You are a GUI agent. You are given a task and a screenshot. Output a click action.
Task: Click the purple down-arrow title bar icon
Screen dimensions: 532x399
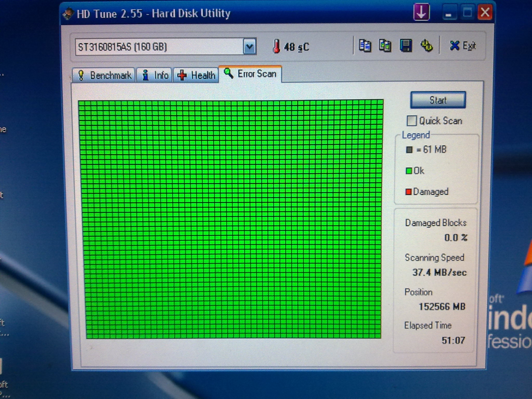pyautogui.click(x=421, y=12)
